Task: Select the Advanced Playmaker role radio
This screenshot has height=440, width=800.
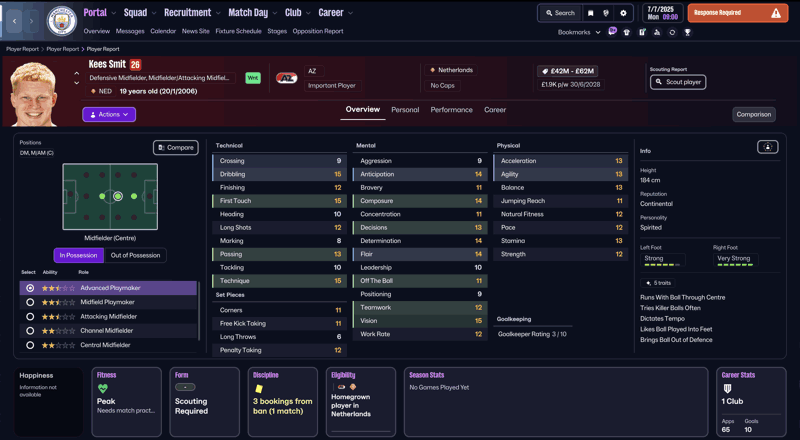Action: 30,288
